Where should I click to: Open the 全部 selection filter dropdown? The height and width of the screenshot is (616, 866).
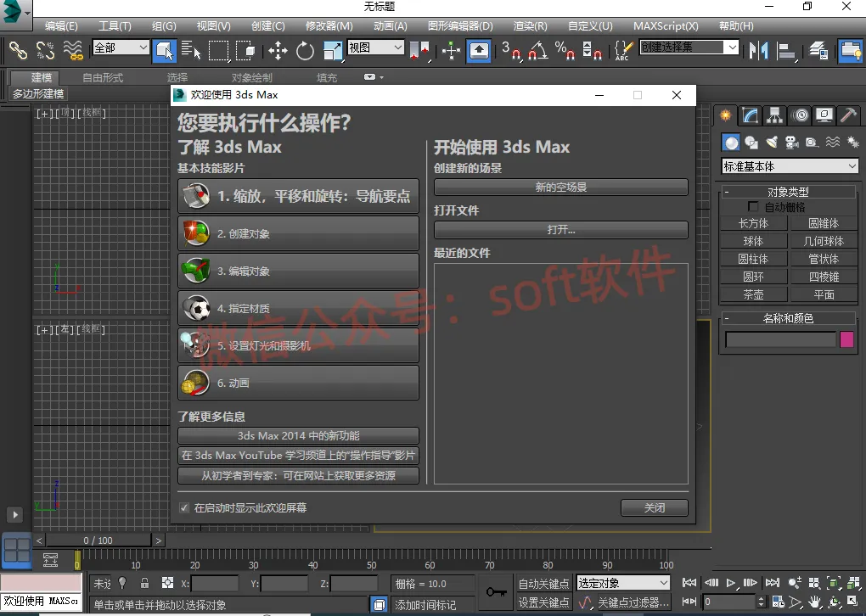coord(121,48)
